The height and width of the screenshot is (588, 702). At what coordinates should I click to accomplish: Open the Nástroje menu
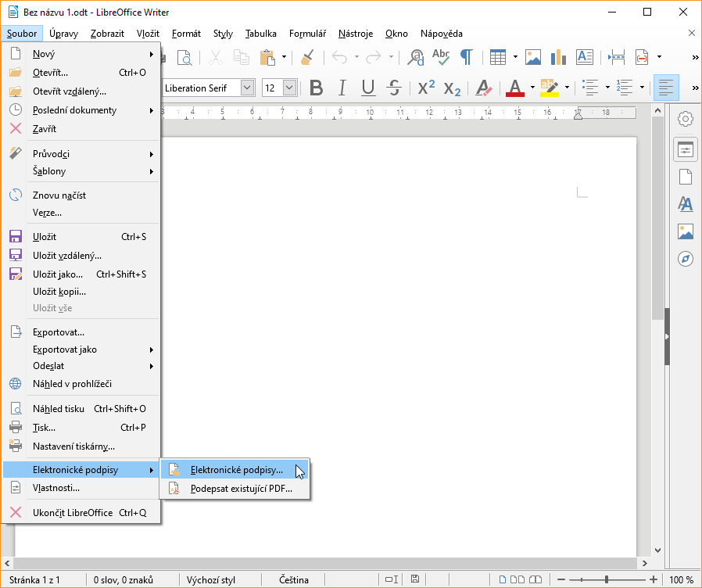tap(356, 34)
